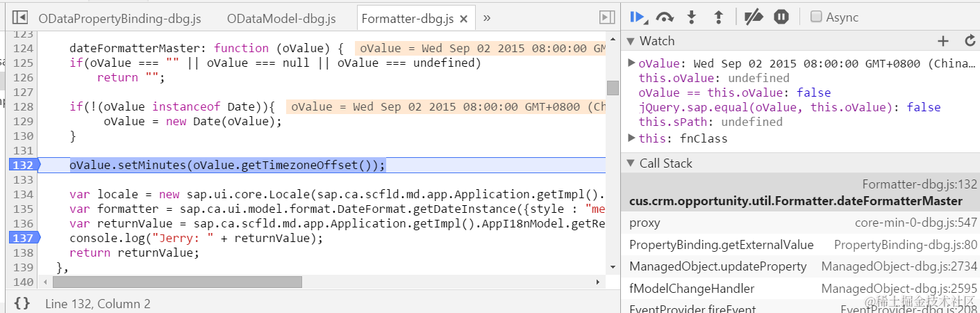Click the jQuery.sap.equal watch expression
The width and height of the screenshot is (980, 313).
tap(790, 107)
